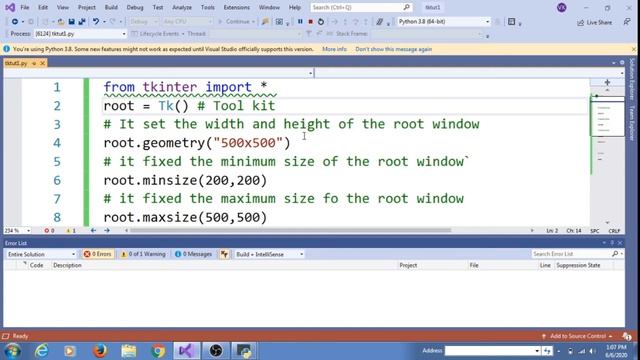640x360 pixels.
Task: Click the window layout icon right of Python 3.8
Action: point(511,22)
